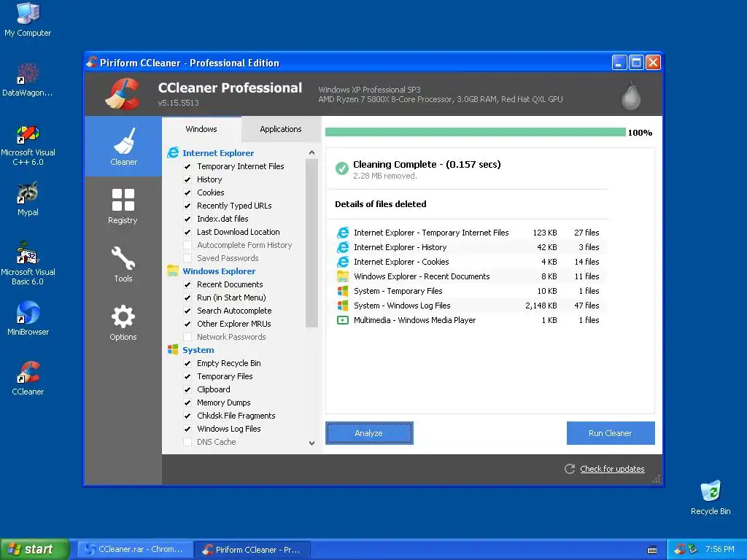Uncheck Internet Explorer History option
Screen dimensions: 747x560
187,179
